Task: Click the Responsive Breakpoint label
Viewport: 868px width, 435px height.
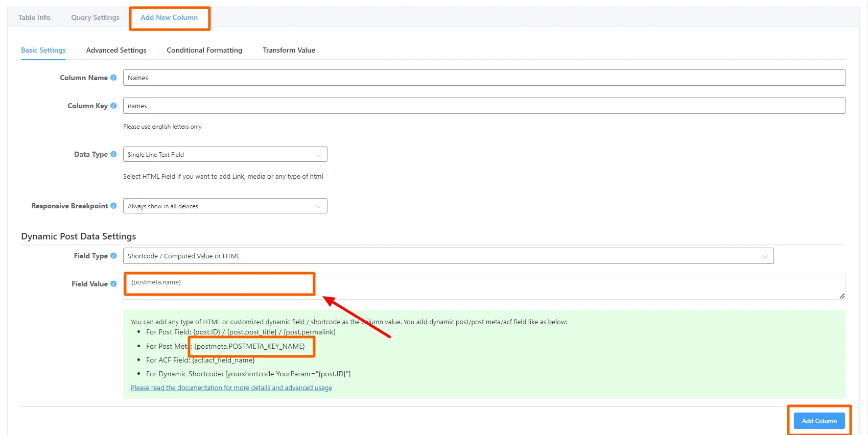Action: pos(69,206)
